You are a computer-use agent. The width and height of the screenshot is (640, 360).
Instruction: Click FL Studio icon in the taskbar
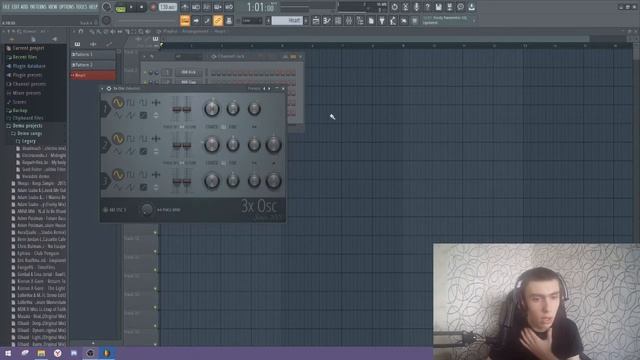click(107, 353)
